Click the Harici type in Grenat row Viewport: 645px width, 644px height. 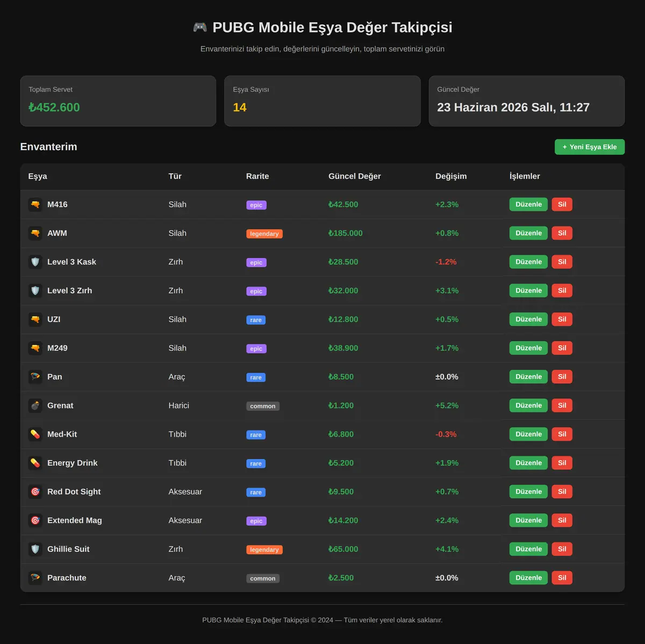tap(179, 405)
